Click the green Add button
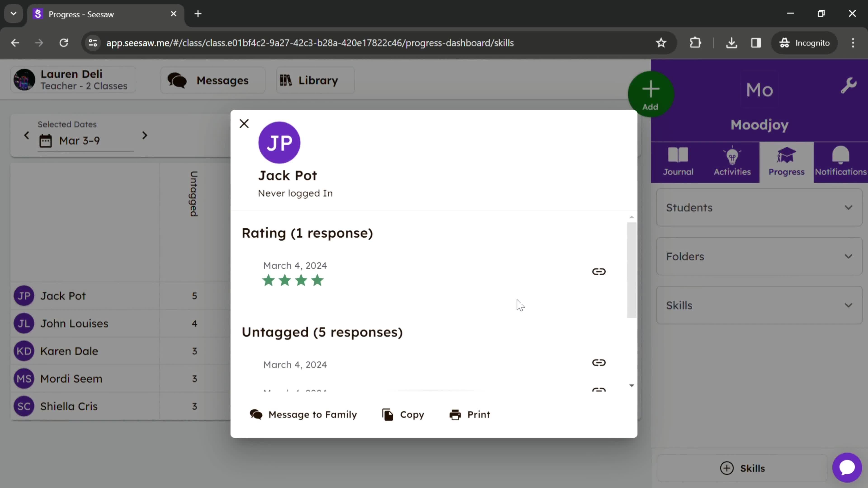The image size is (868, 488). [650, 94]
